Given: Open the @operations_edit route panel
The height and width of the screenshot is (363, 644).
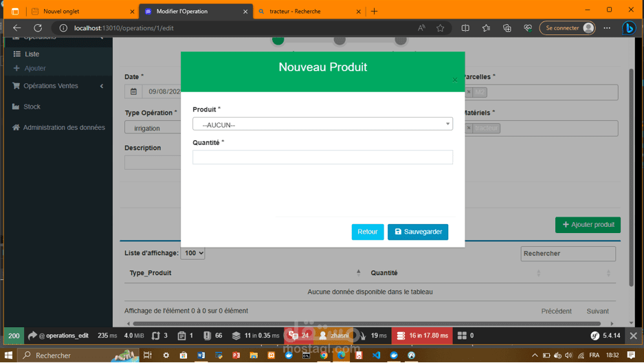Looking at the screenshot, I should coord(58,335).
